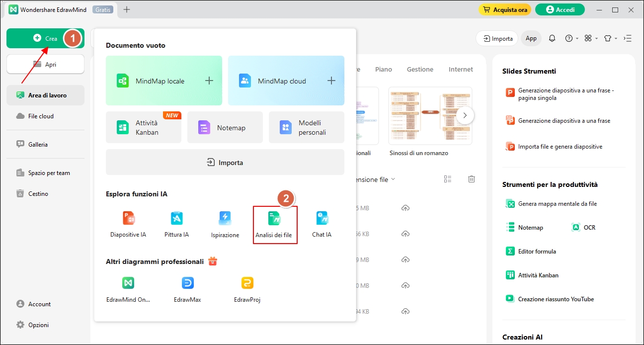Viewport: 644px width, 345px height.
Task: Open the help question mark dropdown
Action: (571, 38)
